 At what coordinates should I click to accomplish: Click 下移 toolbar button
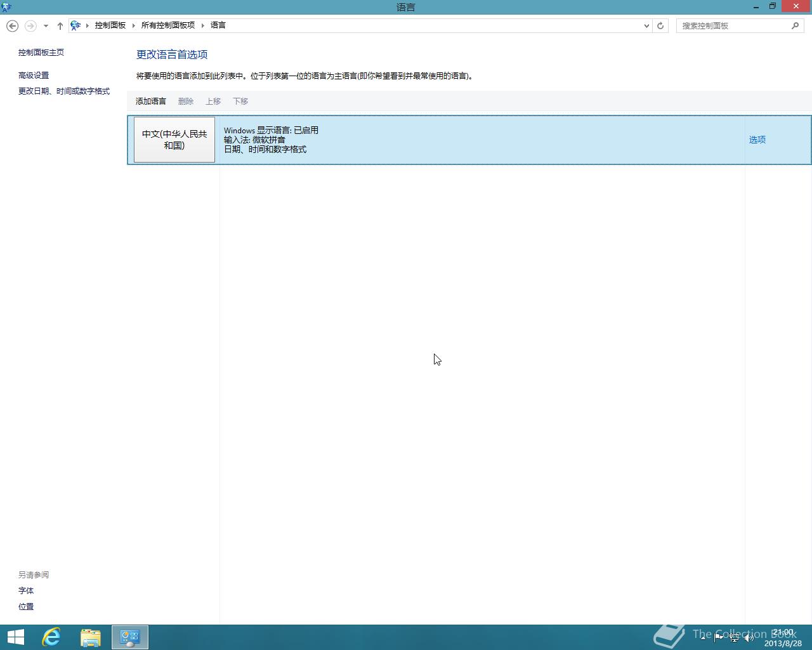[x=240, y=102]
